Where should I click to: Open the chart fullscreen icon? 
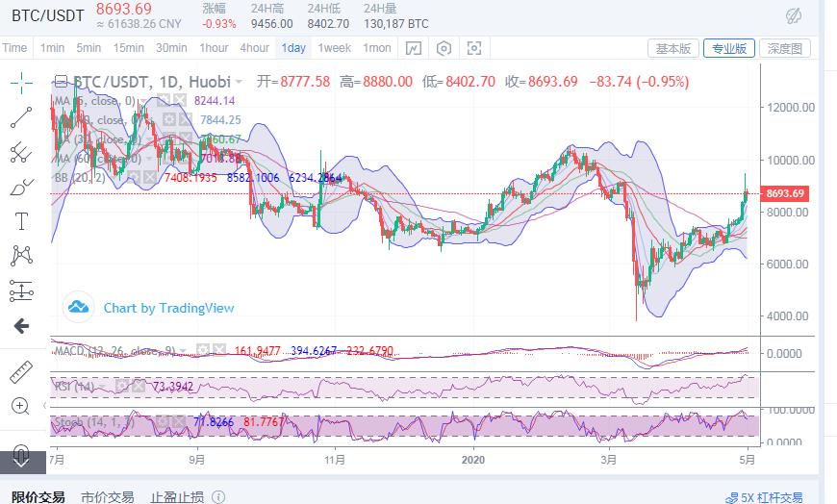(x=474, y=48)
